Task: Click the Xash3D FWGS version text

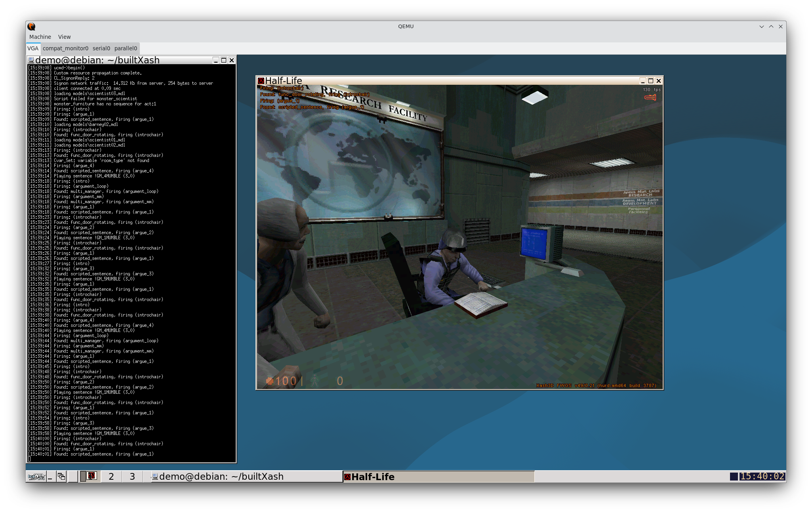Action: tap(596, 385)
